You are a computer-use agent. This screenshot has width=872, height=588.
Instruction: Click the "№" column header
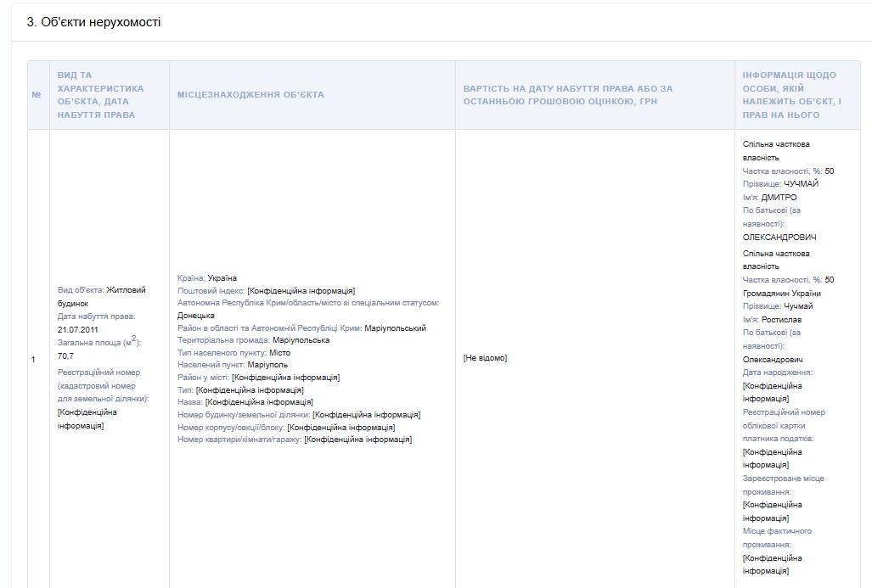[x=37, y=95]
